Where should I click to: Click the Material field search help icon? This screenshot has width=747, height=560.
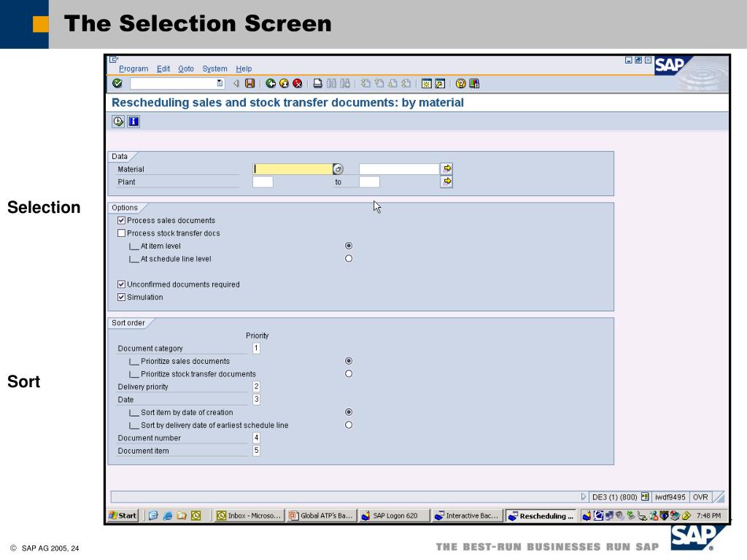(338, 169)
